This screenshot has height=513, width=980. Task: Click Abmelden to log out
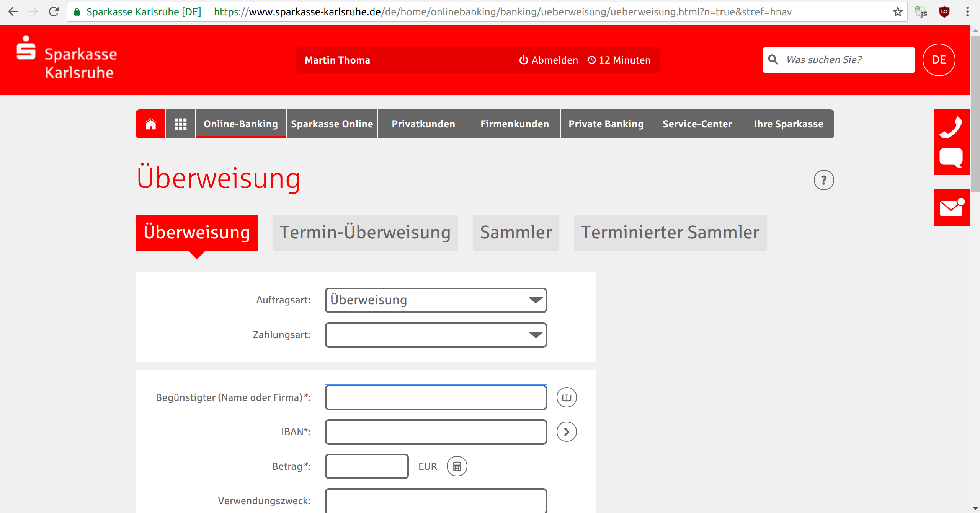pos(548,60)
